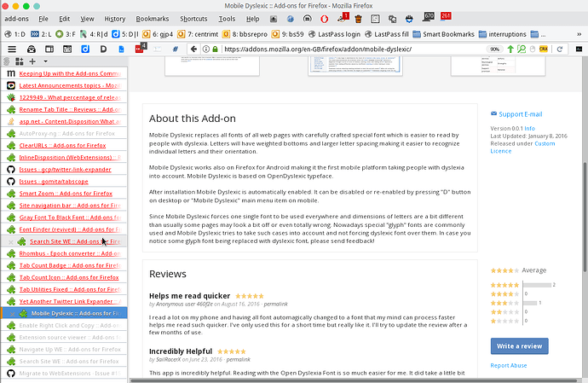The width and height of the screenshot is (588, 383).
Task: Open the Migrate to WebExtensions GitHub tab
Action: [64, 374]
